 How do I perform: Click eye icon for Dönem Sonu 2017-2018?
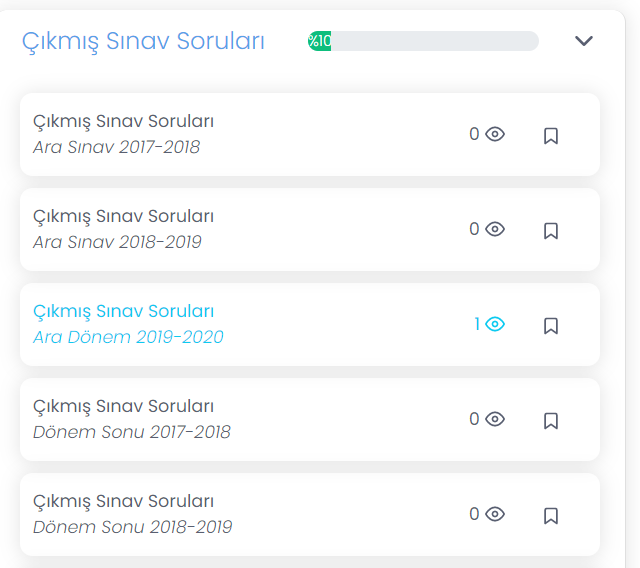coord(495,419)
